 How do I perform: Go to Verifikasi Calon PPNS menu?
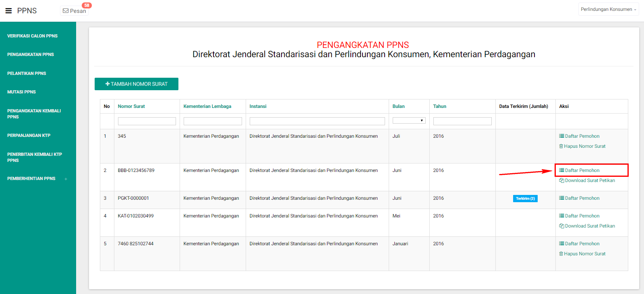pos(32,36)
